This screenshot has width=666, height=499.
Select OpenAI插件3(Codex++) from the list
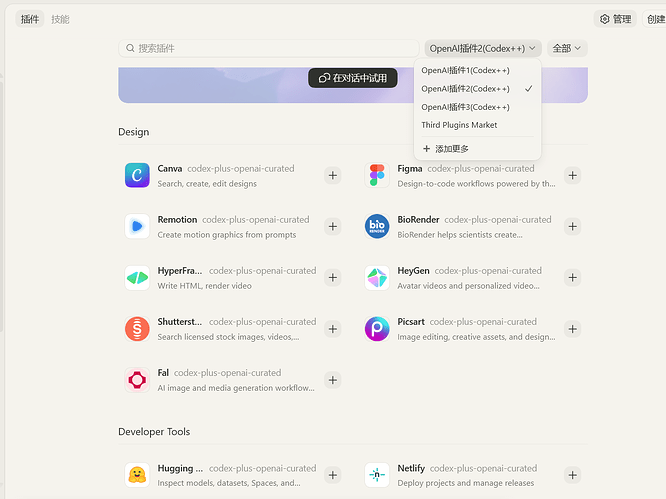click(477, 107)
